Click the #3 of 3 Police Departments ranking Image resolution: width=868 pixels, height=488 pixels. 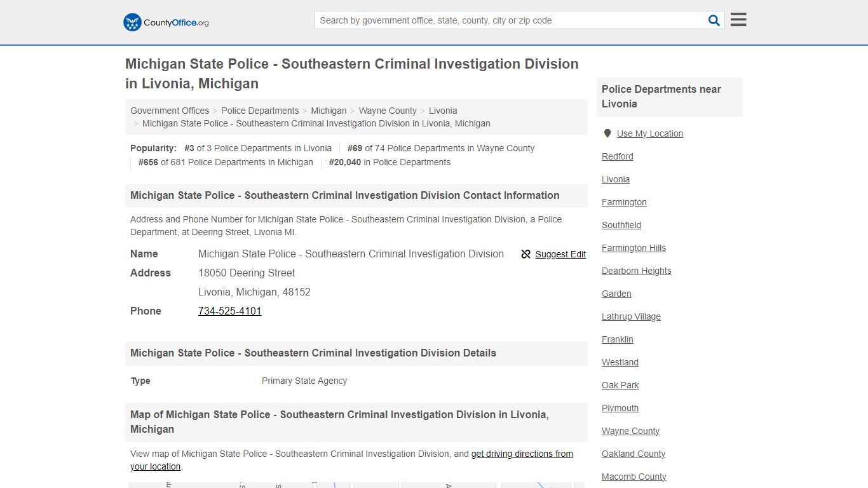point(258,148)
